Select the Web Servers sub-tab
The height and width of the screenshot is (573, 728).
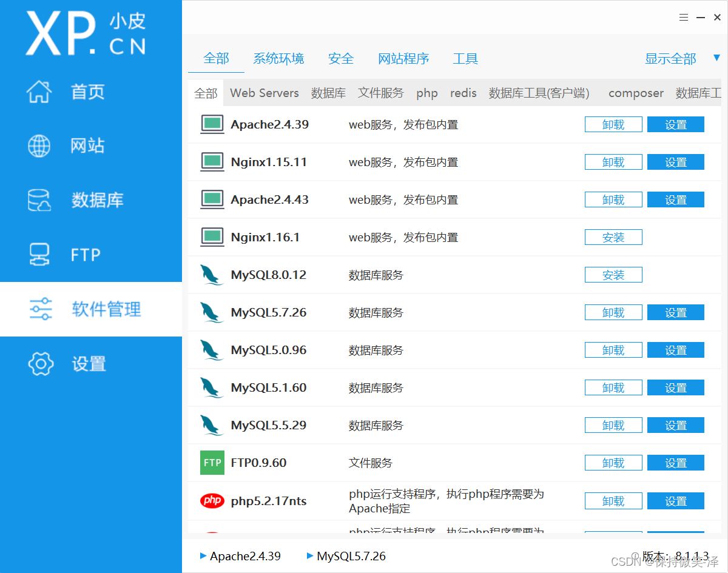click(265, 93)
